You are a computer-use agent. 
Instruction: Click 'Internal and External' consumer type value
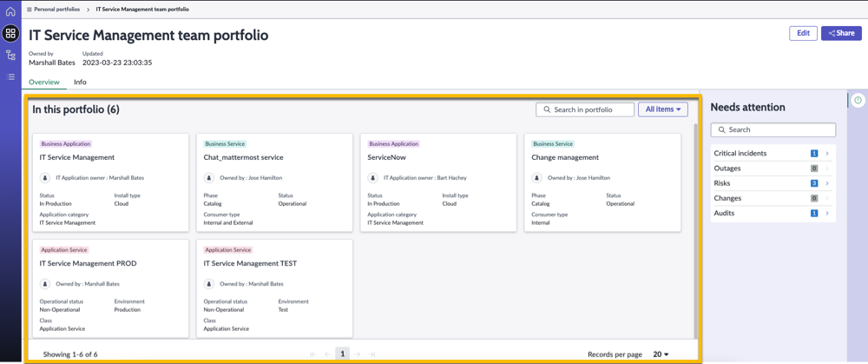point(228,222)
